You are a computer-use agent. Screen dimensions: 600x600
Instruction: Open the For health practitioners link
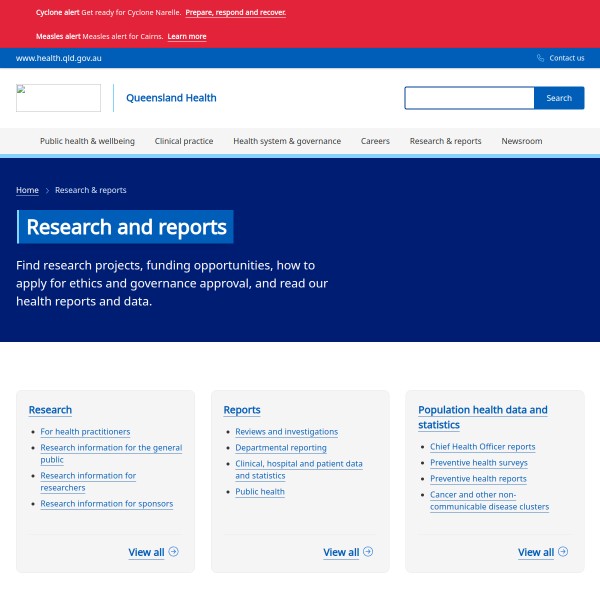pos(85,432)
